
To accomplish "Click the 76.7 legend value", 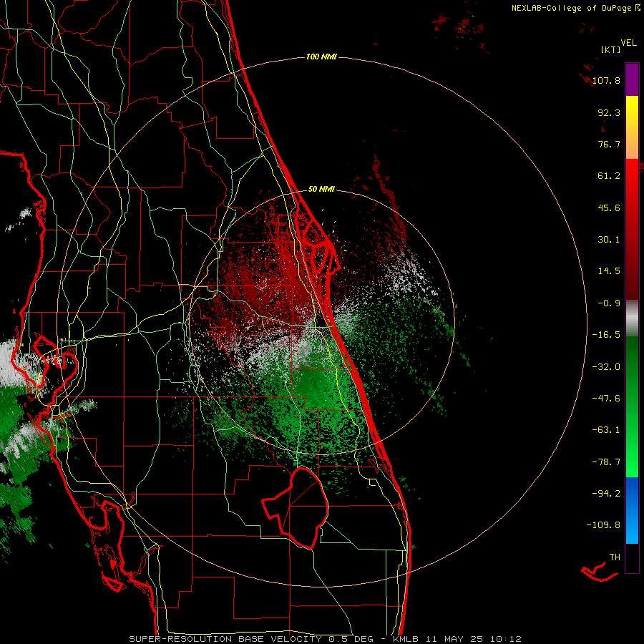I will tap(609, 144).
